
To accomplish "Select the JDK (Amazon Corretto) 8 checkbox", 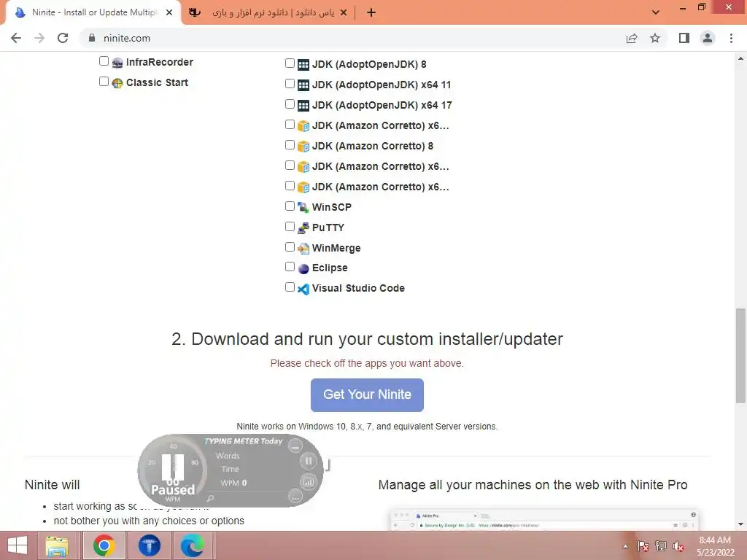I will 290,145.
